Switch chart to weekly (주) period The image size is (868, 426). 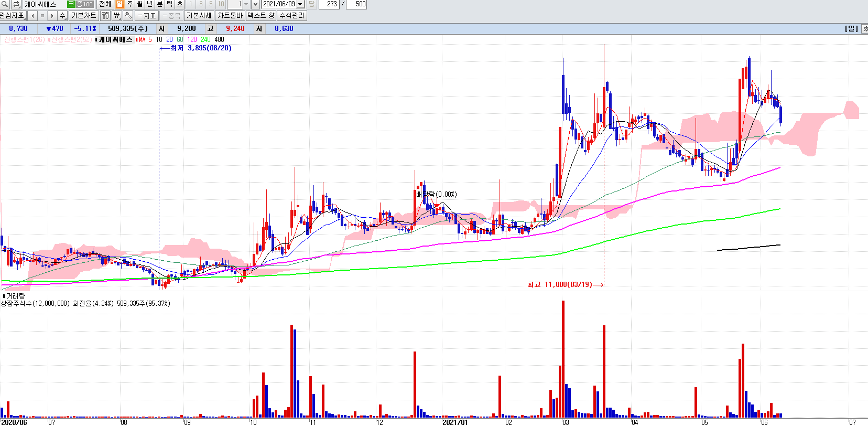129,4
